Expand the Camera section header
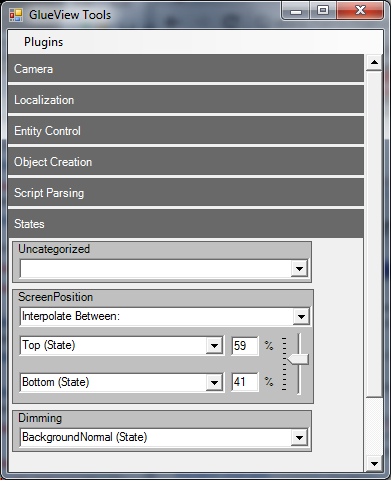 (x=186, y=68)
